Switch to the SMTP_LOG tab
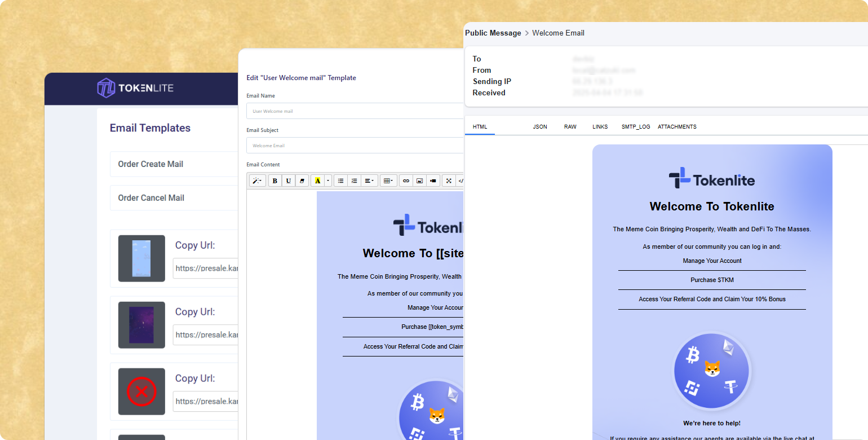The image size is (868, 440). (x=636, y=127)
